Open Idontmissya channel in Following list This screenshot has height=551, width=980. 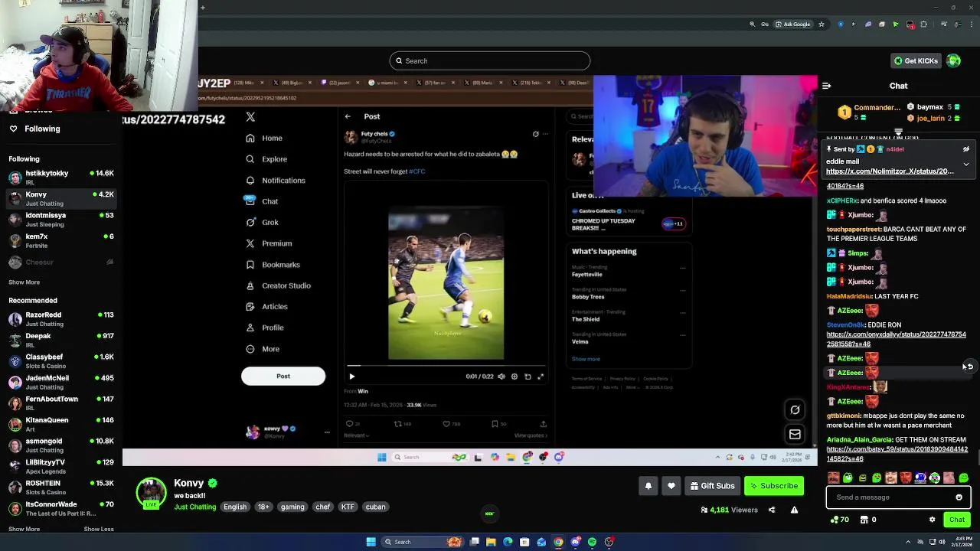tap(61, 219)
